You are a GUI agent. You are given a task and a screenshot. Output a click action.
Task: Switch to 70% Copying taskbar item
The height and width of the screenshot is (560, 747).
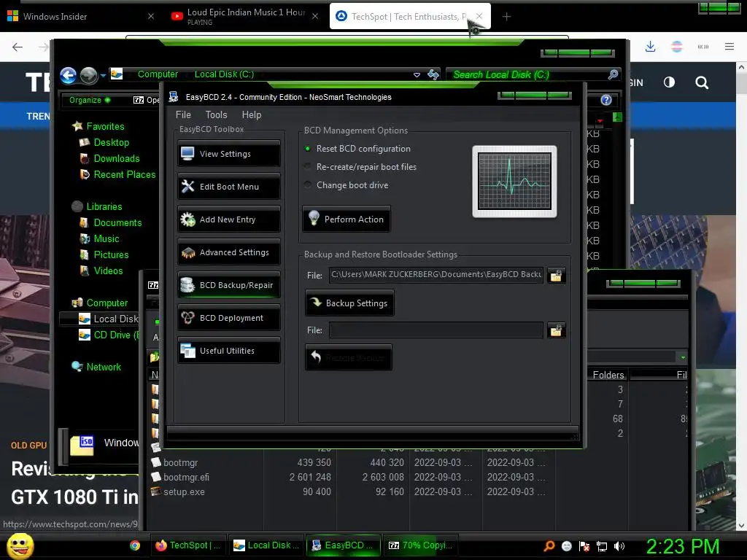(421, 545)
